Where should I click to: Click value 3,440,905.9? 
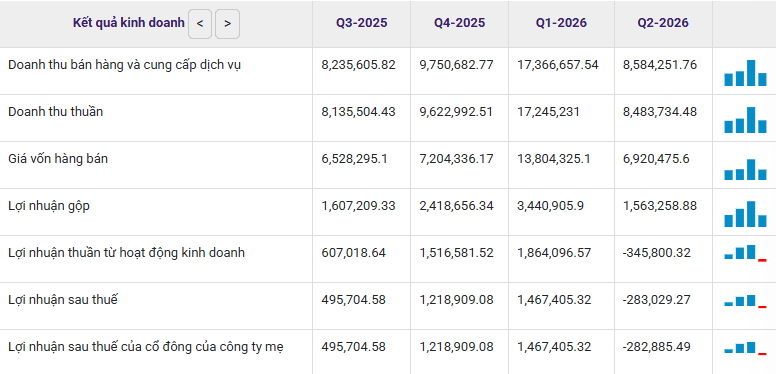[550, 206]
